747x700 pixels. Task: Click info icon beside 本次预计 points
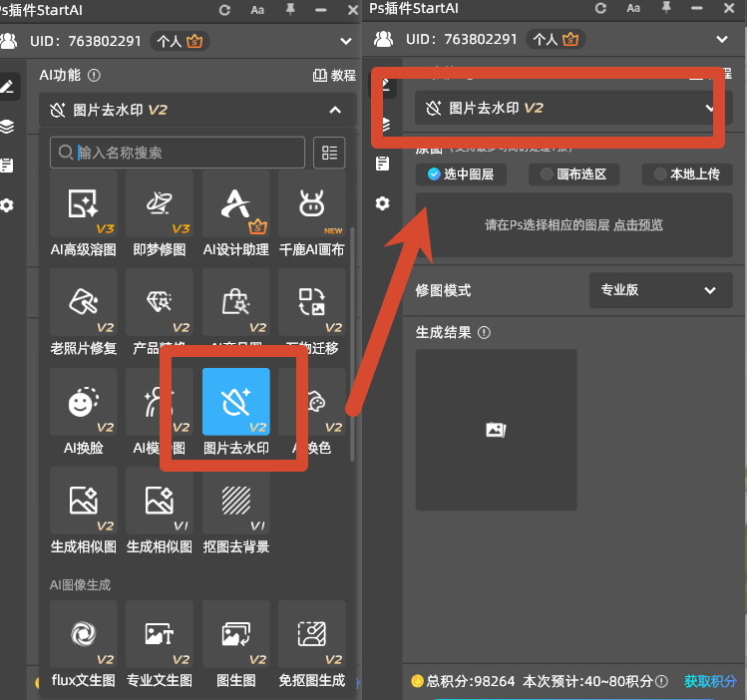click(x=661, y=681)
